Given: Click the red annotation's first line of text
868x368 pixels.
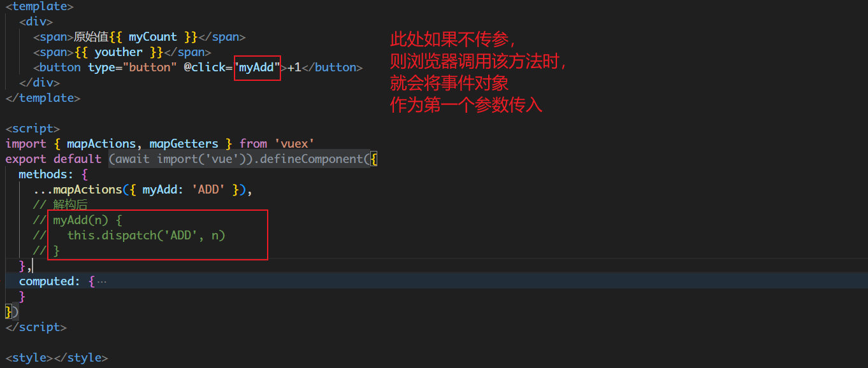Looking at the screenshot, I should (452, 39).
